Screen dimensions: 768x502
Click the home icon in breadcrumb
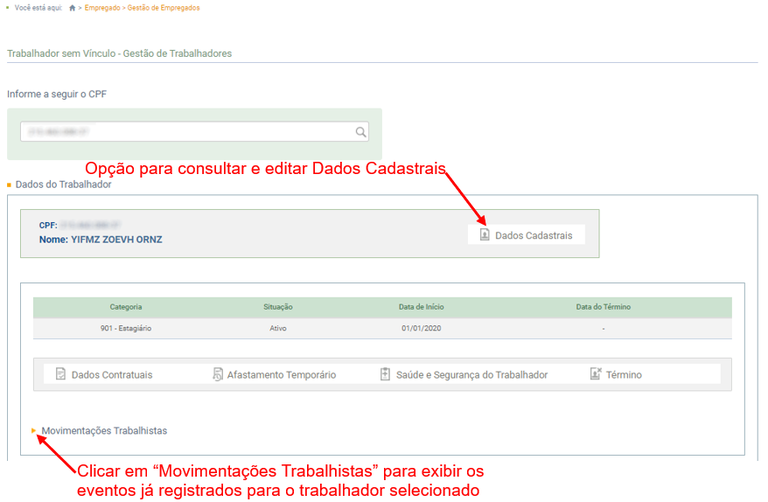coord(72,8)
